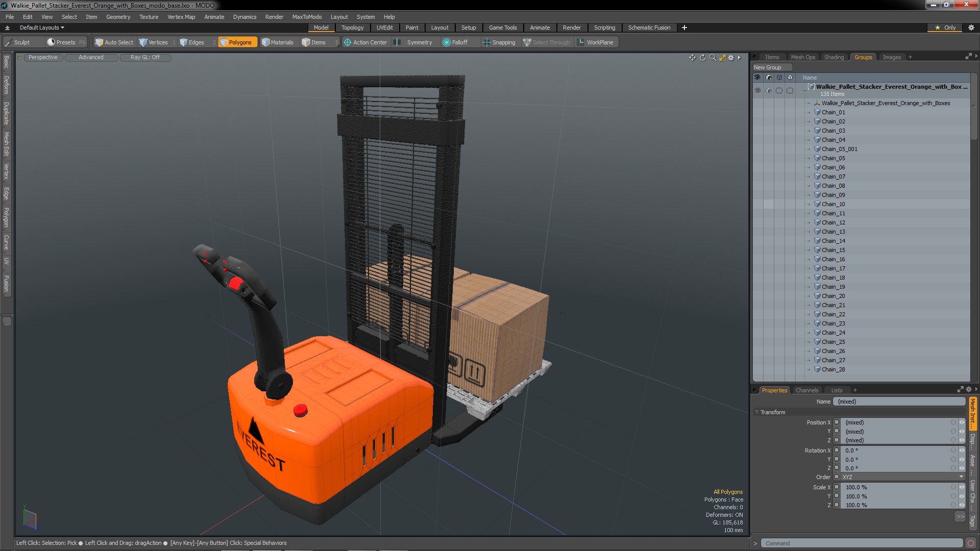This screenshot has width=980, height=551.
Task: Toggle visibility eye of Walkie_Pallet_Stacker group
Action: click(757, 90)
